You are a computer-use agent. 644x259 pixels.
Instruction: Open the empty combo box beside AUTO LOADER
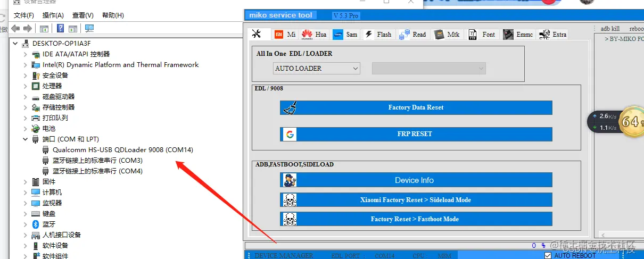(x=429, y=69)
